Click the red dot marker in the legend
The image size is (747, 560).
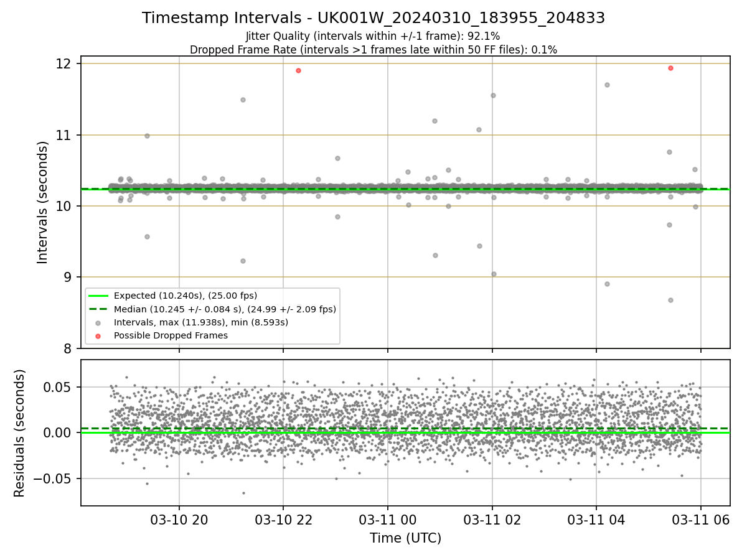click(x=98, y=335)
